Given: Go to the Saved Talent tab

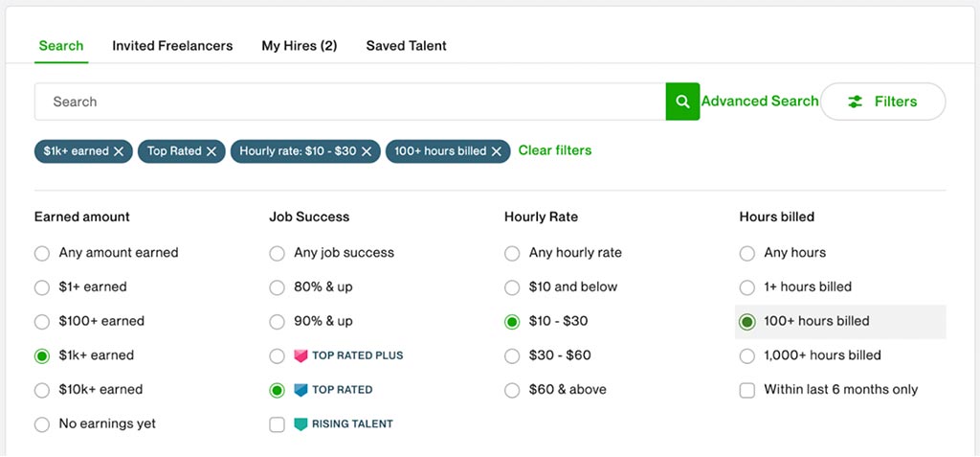Looking at the screenshot, I should tap(406, 46).
